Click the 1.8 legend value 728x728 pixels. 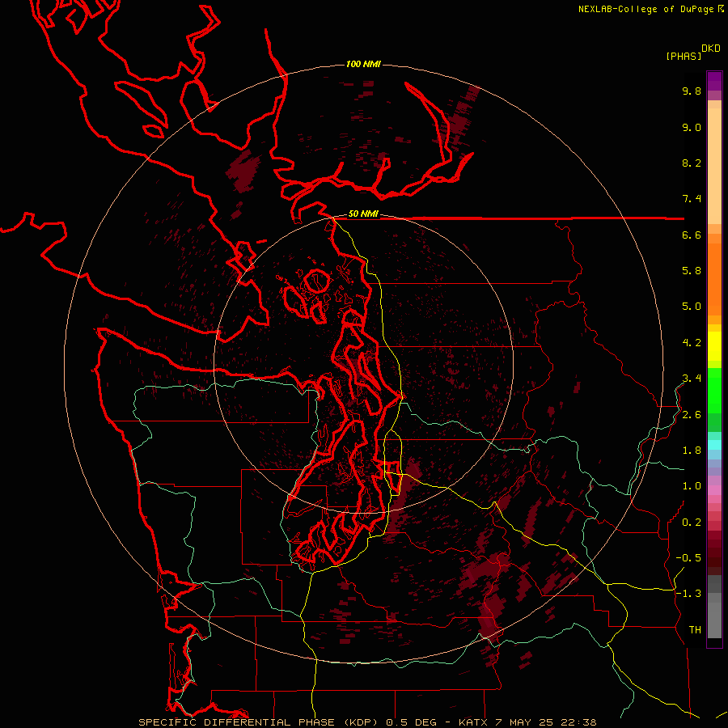[x=692, y=451]
